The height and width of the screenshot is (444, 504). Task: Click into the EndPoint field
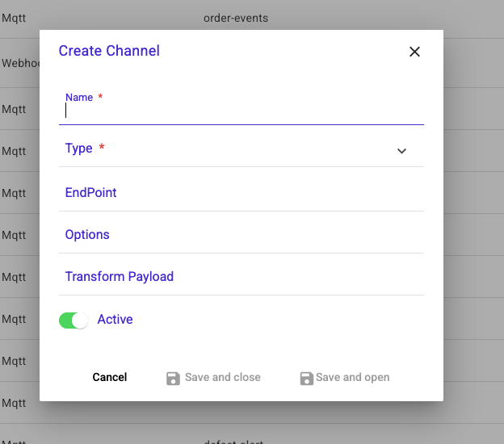click(x=241, y=193)
